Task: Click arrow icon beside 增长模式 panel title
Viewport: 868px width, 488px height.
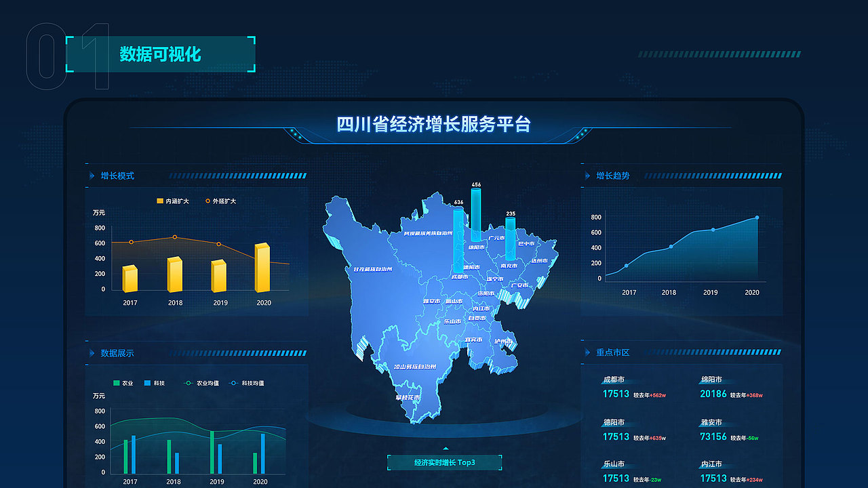Action: coord(92,176)
